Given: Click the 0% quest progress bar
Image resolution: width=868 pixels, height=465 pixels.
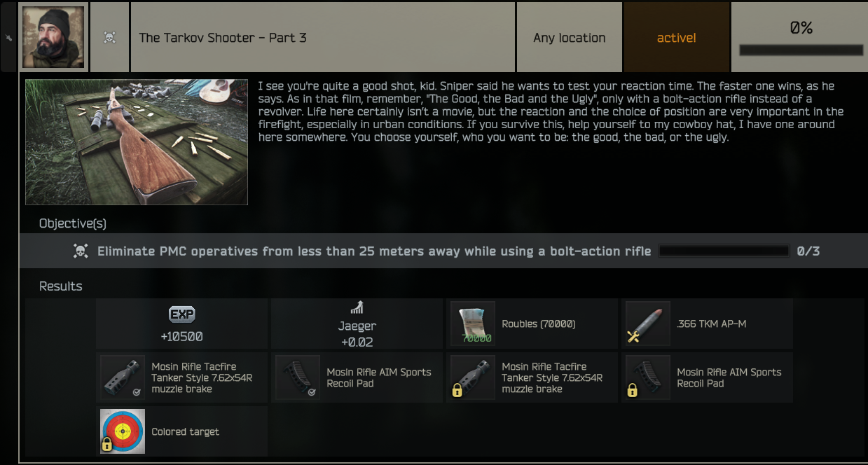Looking at the screenshot, I should pos(801,50).
